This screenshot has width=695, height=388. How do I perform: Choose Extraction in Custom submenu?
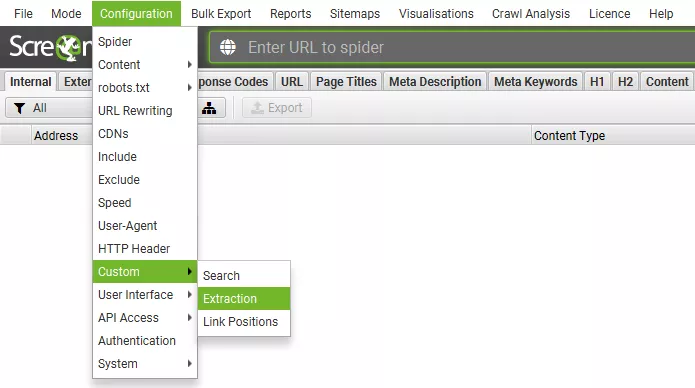coord(244,298)
